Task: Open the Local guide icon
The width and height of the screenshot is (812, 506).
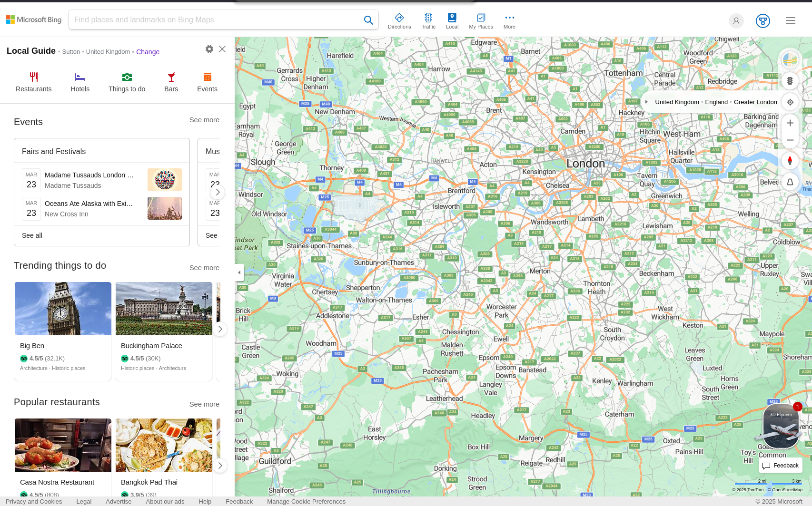Action: (x=452, y=21)
